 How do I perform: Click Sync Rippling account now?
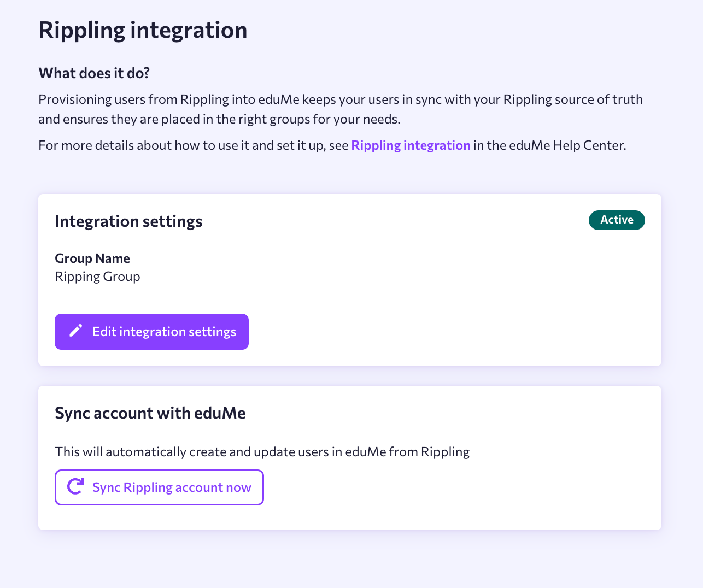coord(159,487)
